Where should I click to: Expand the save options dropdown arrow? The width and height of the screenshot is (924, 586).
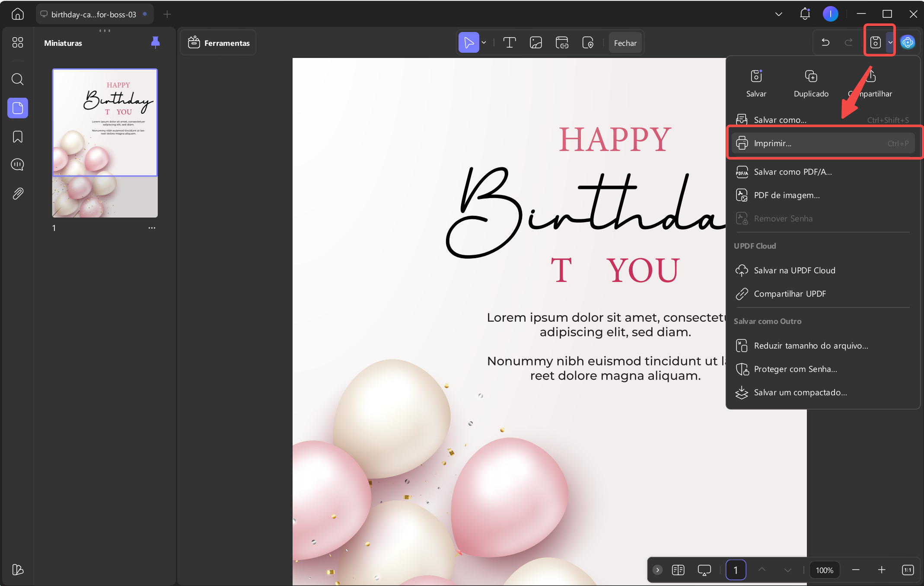coord(890,42)
